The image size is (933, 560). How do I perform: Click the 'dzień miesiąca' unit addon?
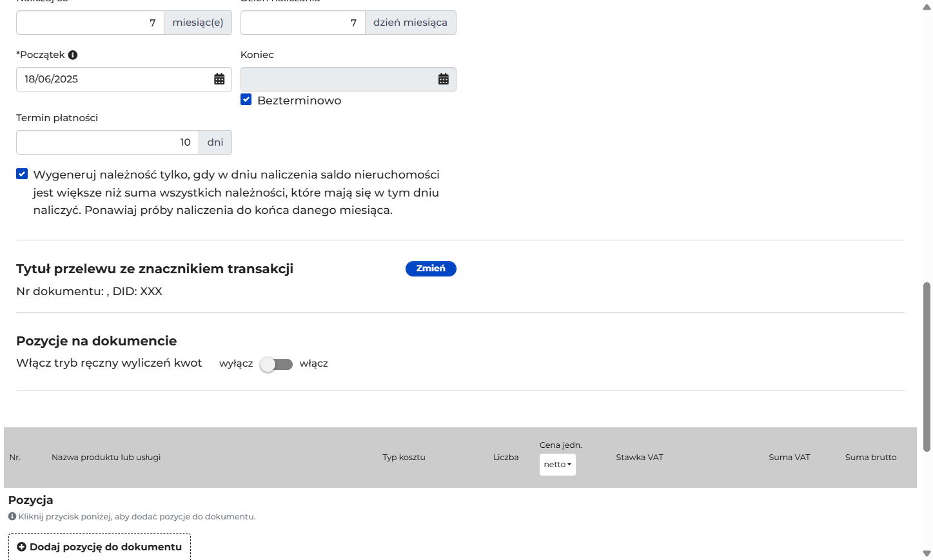tap(411, 23)
